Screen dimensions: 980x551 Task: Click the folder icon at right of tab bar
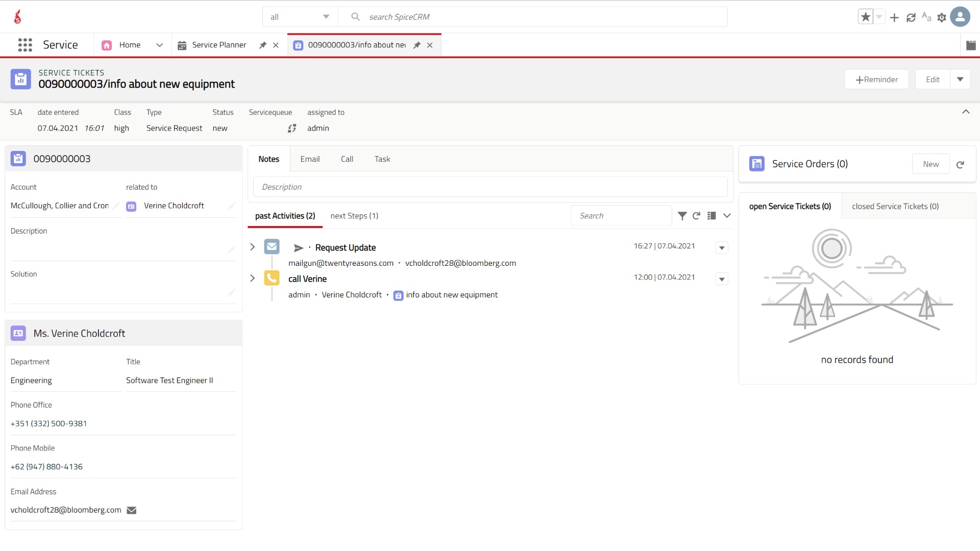pyautogui.click(x=971, y=45)
